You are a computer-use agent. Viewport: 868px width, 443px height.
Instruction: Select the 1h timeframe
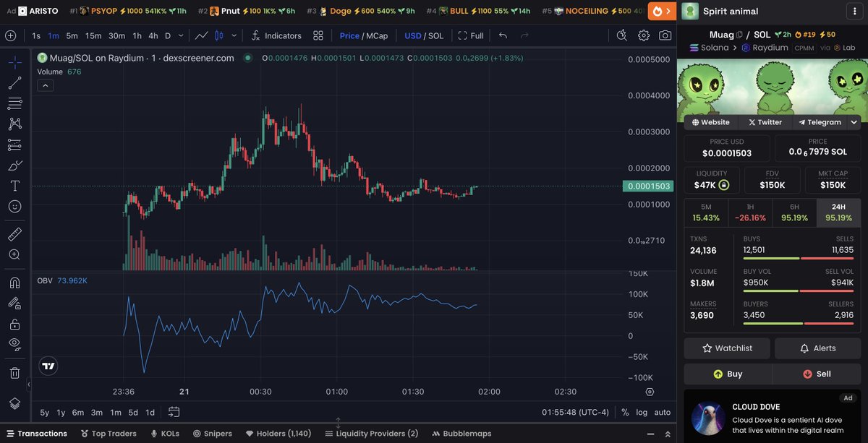click(x=137, y=35)
